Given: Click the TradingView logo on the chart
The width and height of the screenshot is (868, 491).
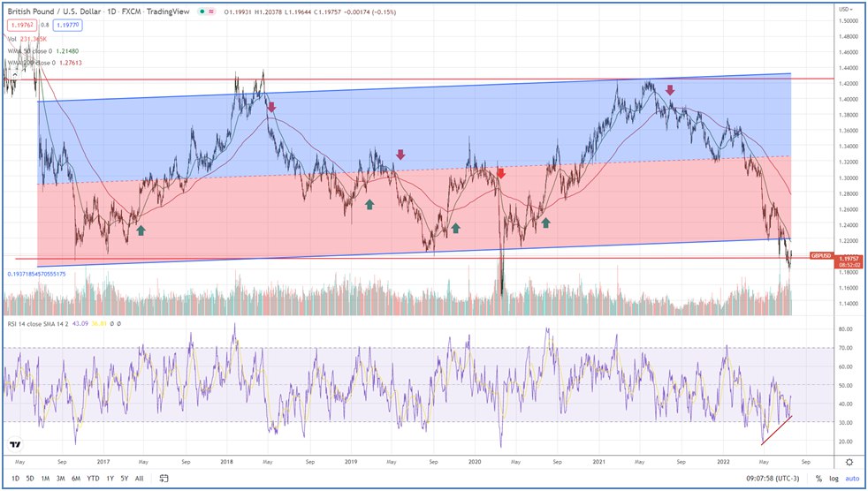Looking at the screenshot, I should (15, 444).
